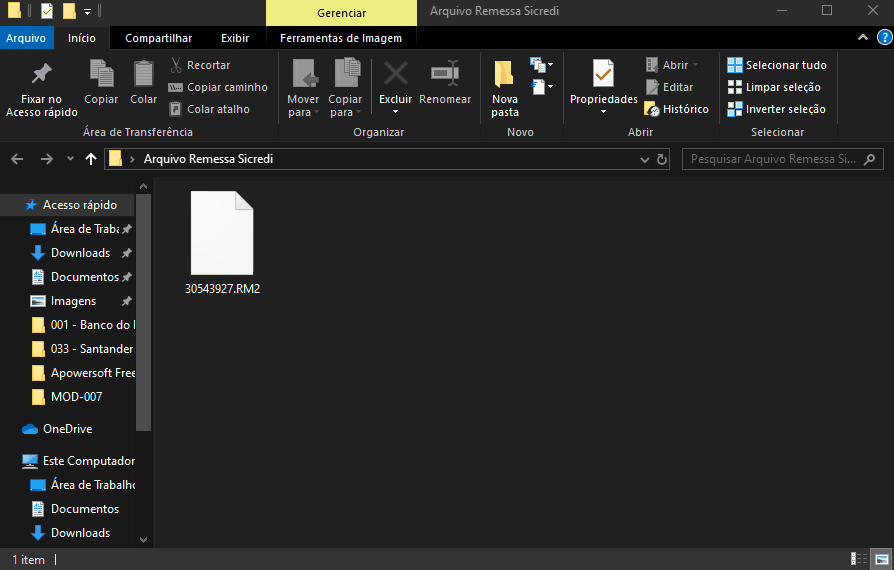Open recent locations dropdown arrow
The image size is (894, 570).
[70, 159]
